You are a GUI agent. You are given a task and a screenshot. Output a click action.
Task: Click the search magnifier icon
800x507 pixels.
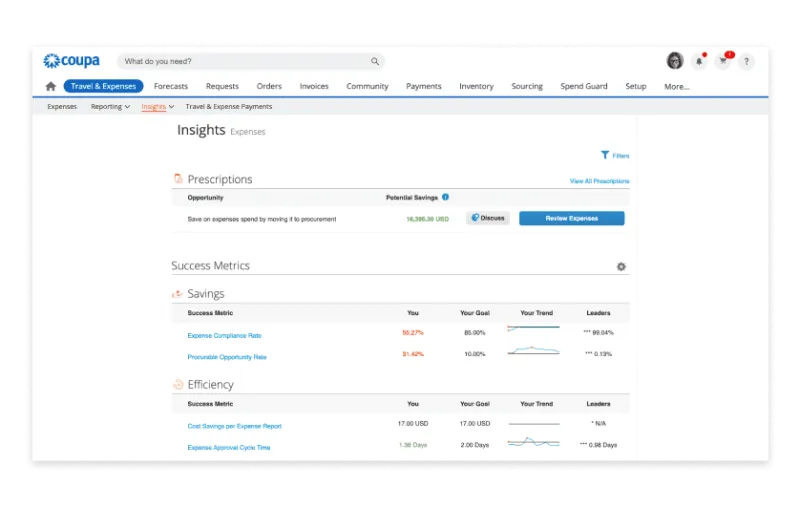pyautogui.click(x=375, y=61)
